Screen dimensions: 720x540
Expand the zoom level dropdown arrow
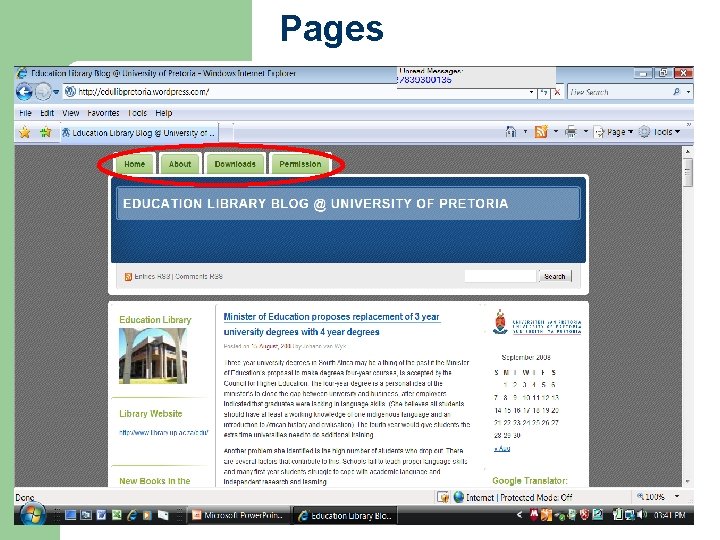tap(677, 497)
